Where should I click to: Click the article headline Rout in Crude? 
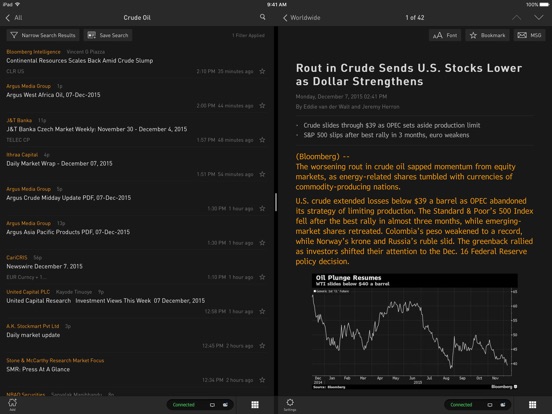pyautogui.click(x=409, y=75)
